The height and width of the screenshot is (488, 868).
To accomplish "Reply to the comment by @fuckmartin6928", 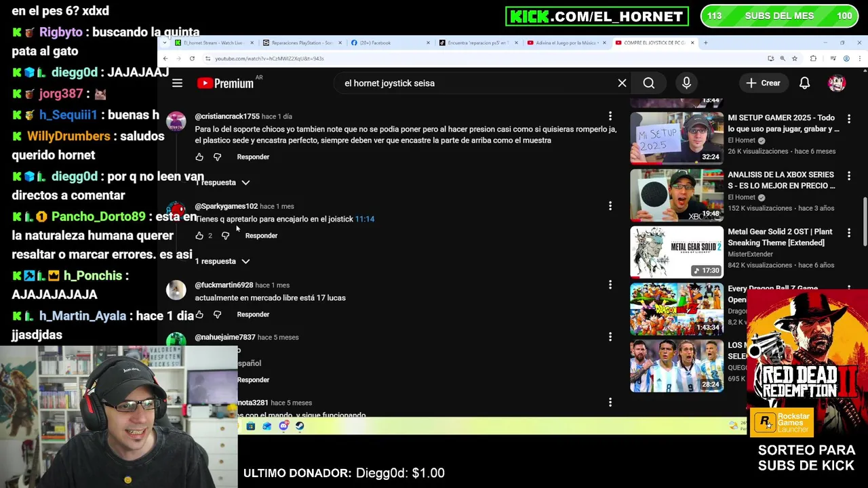I will tap(253, 314).
